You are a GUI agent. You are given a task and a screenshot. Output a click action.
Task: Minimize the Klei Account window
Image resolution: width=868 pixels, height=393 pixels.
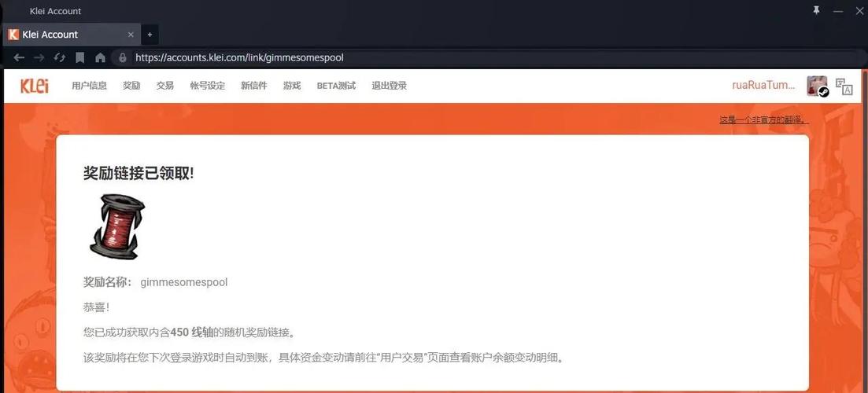[x=837, y=10]
